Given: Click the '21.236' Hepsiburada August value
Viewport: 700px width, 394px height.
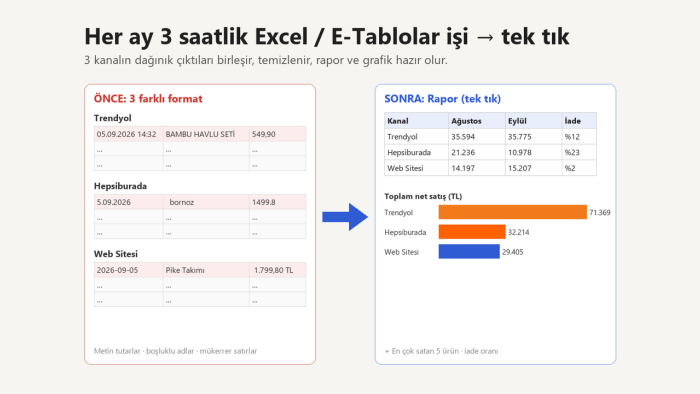Looking at the screenshot, I should click(x=476, y=152).
